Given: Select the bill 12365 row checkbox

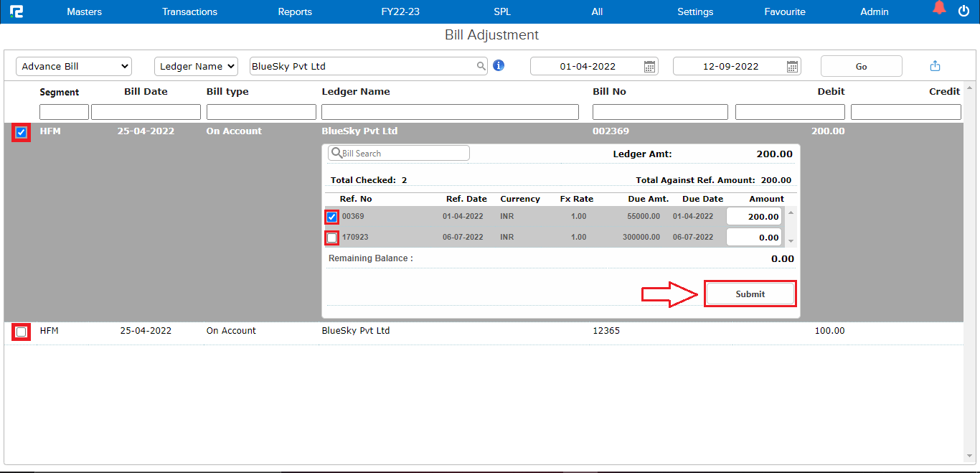Looking at the screenshot, I should point(21,332).
